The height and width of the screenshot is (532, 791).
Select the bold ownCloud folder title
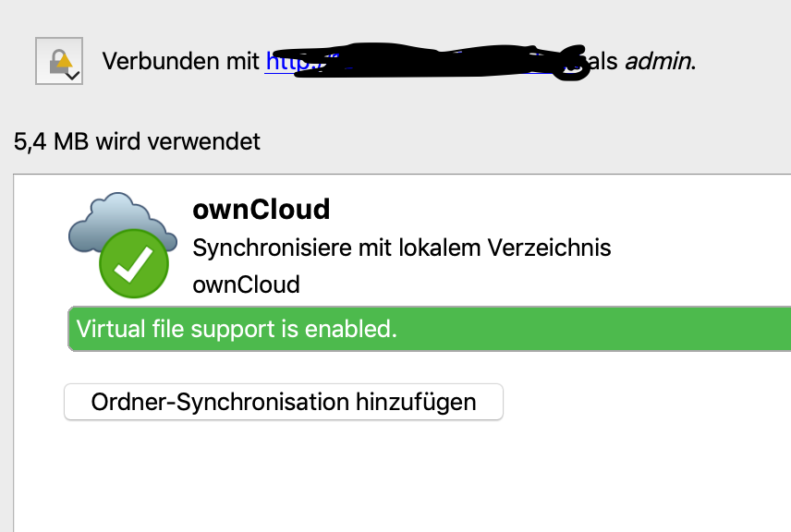(262, 210)
